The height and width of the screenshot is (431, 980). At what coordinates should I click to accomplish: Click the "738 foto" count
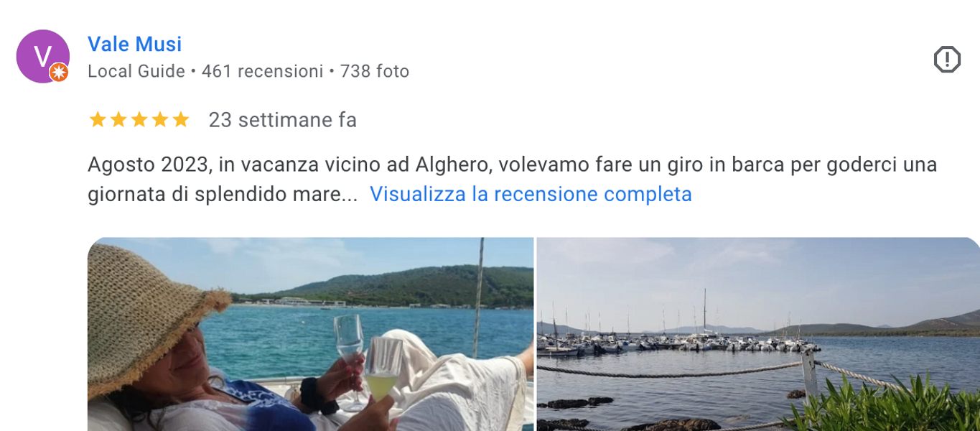(375, 72)
